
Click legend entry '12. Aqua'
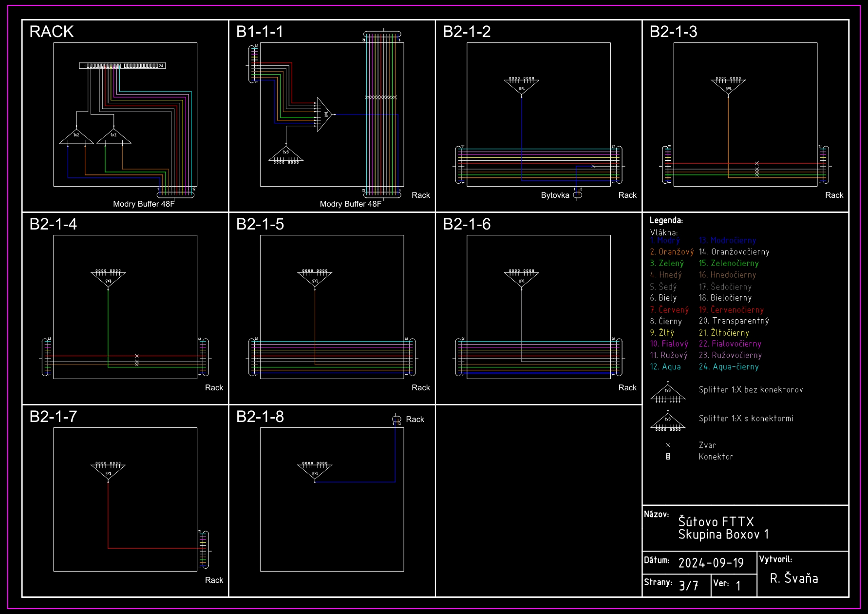[x=665, y=367]
